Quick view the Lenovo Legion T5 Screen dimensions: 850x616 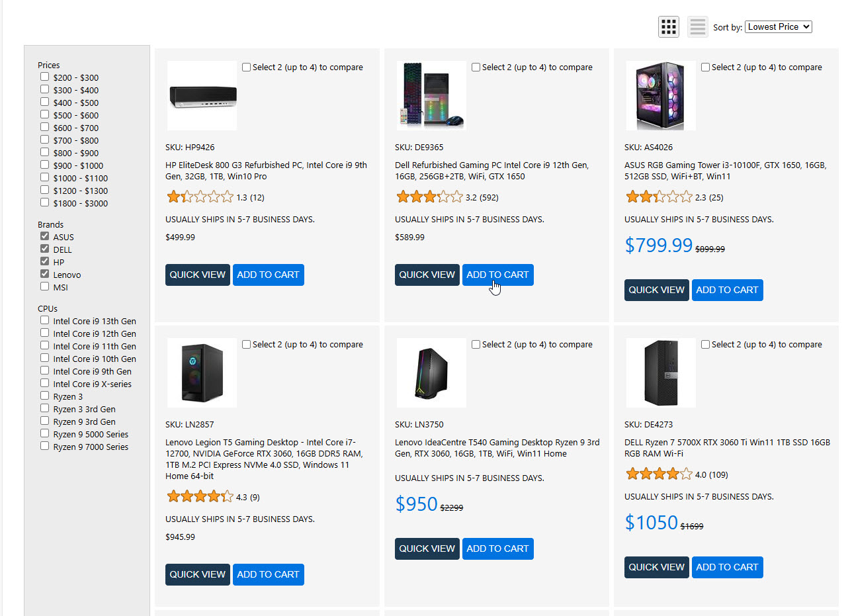(197, 574)
